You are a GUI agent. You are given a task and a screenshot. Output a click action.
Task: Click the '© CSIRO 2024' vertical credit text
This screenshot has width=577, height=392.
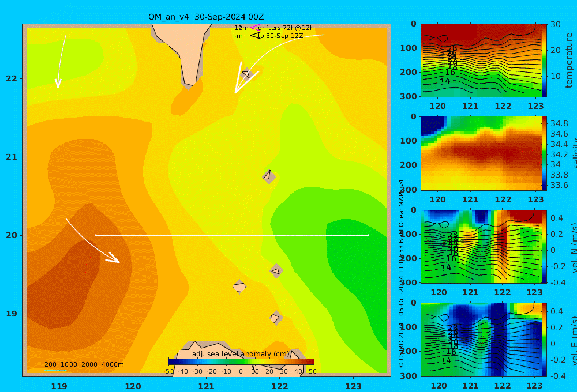point(402,344)
